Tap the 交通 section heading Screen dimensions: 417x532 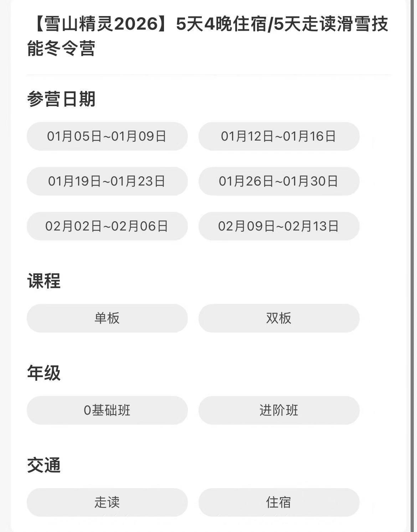(x=44, y=465)
